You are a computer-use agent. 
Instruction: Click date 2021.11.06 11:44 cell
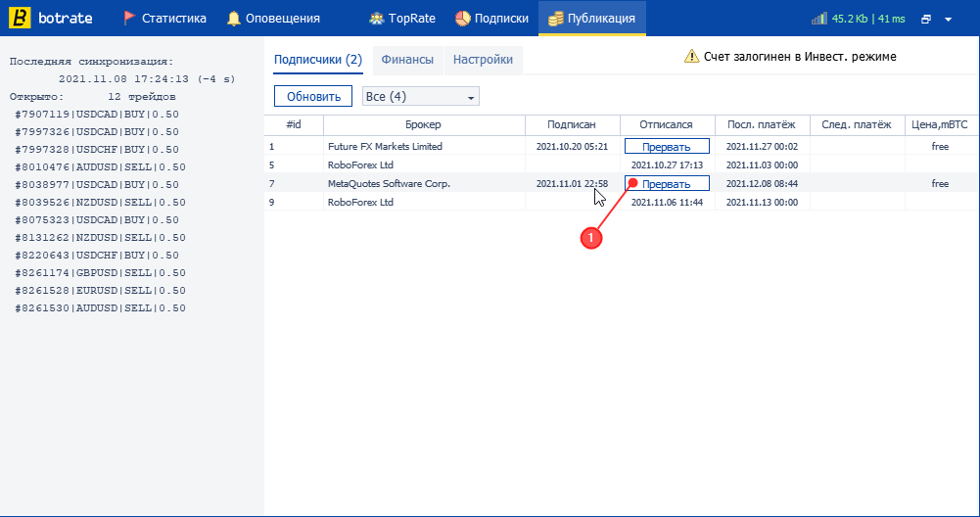(x=667, y=203)
